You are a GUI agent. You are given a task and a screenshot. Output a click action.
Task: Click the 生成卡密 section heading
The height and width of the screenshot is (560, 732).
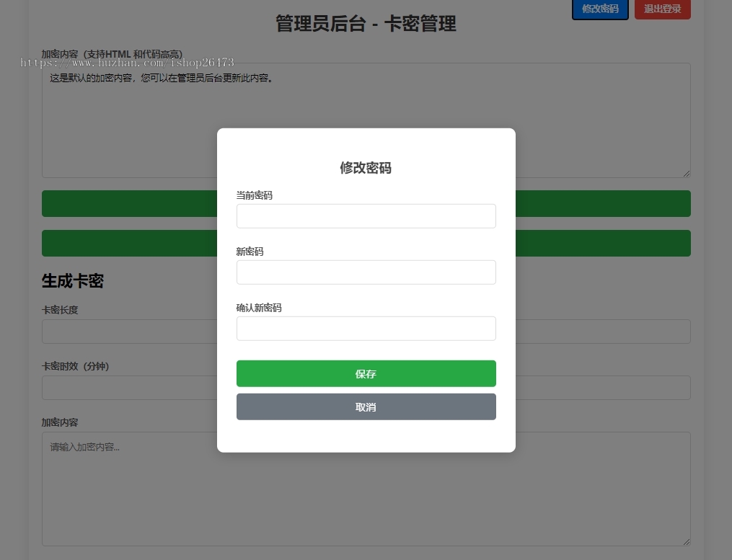coord(73,281)
